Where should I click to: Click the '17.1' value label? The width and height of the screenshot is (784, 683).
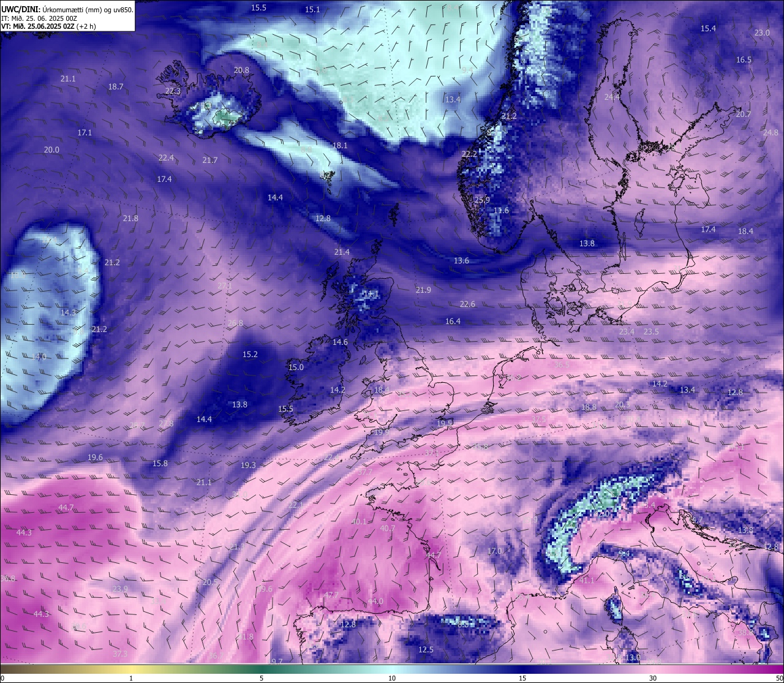coord(85,132)
